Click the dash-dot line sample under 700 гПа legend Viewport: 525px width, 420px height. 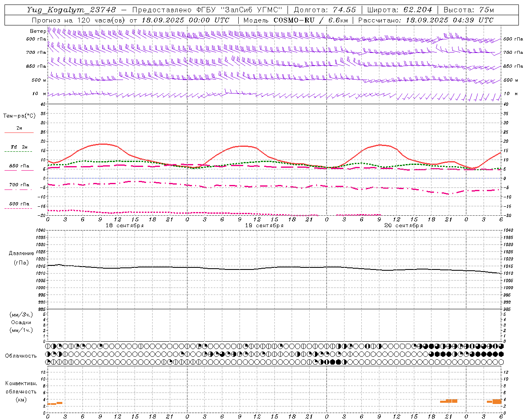(x=18, y=189)
